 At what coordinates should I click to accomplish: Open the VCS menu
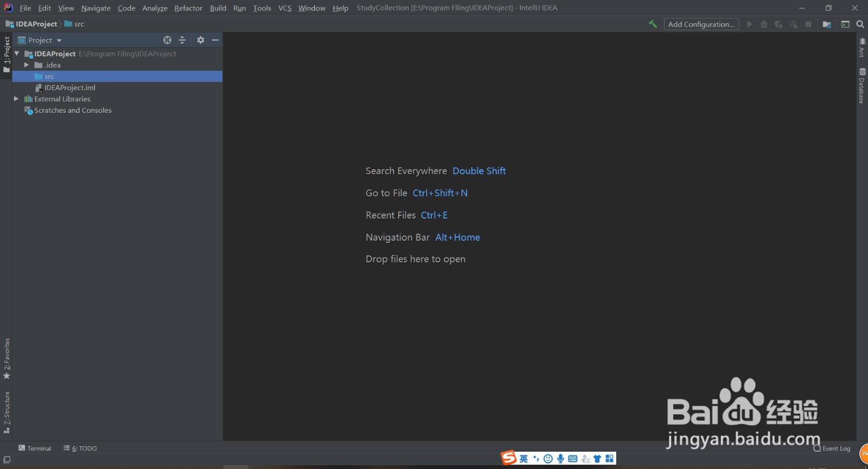tap(285, 8)
